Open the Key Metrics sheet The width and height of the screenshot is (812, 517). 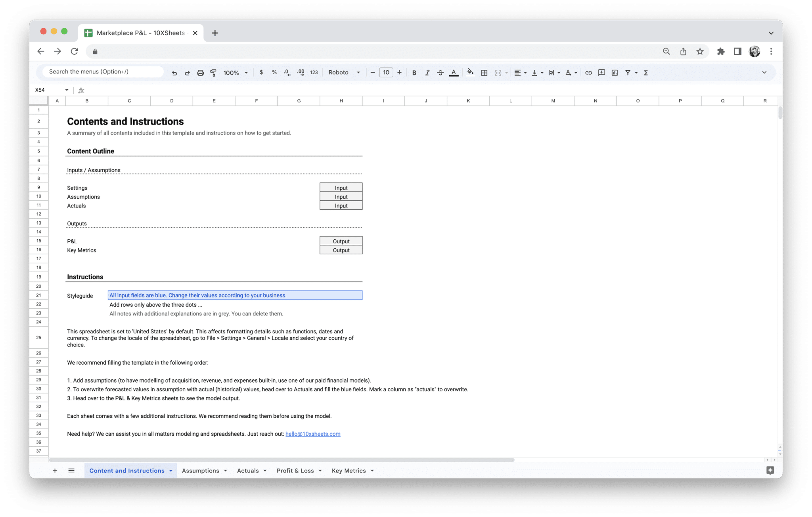pos(349,470)
